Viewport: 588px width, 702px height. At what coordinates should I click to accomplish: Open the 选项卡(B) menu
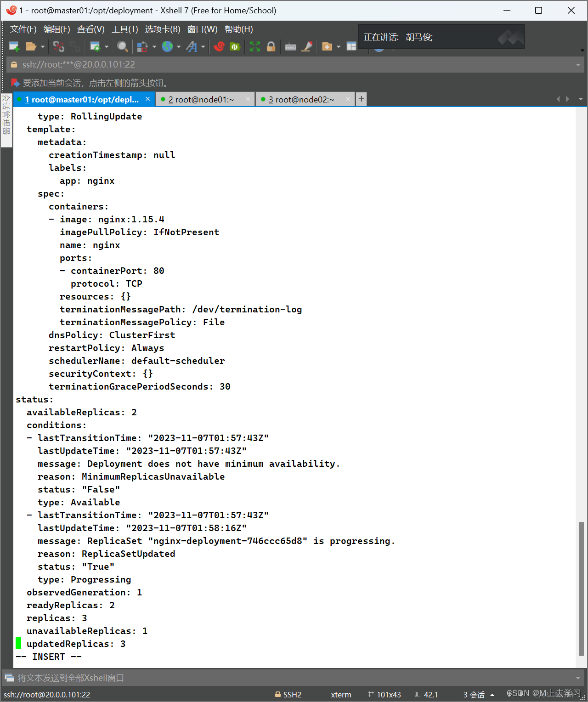coord(163,29)
